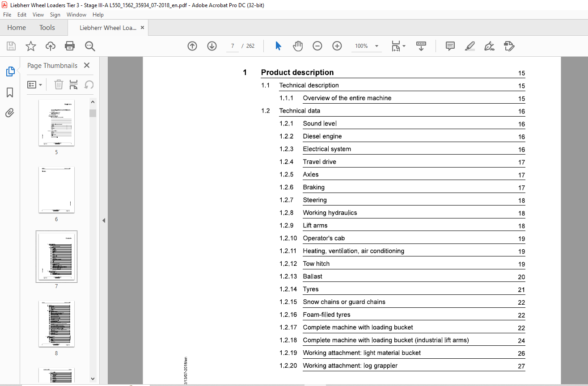Jump to Product description heading

tap(297, 72)
